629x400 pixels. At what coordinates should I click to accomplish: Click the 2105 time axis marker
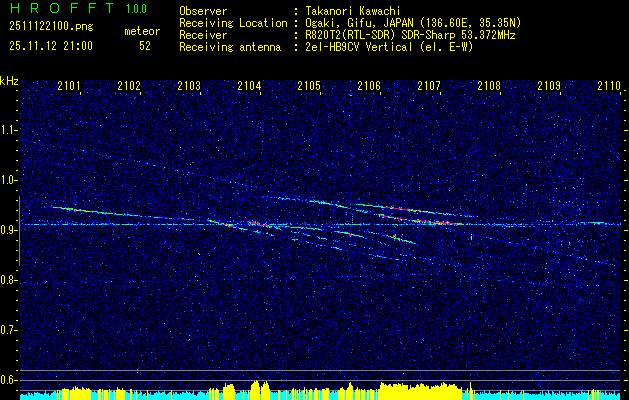[x=309, y=86]
